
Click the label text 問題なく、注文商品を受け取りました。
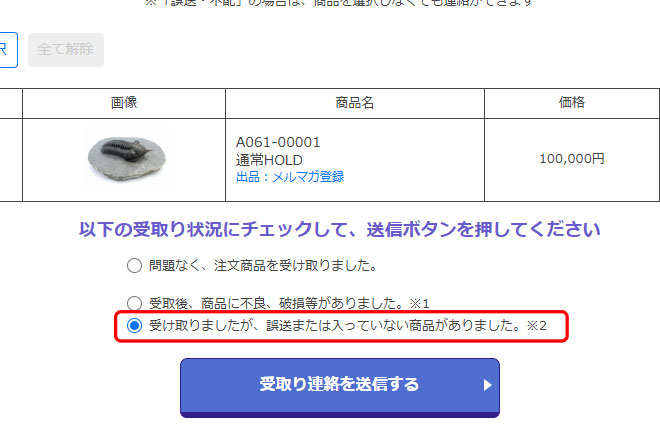click(x=263, y=266)
